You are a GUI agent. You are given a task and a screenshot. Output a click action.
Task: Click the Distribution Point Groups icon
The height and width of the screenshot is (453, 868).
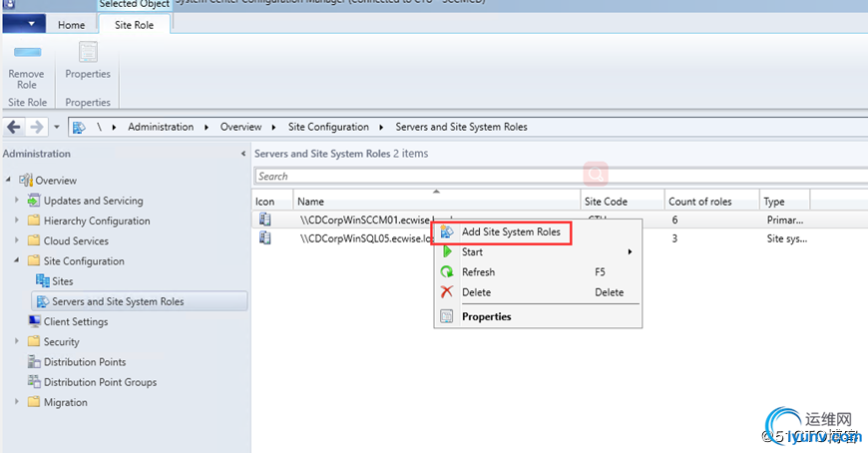click(x=34, y=381)
